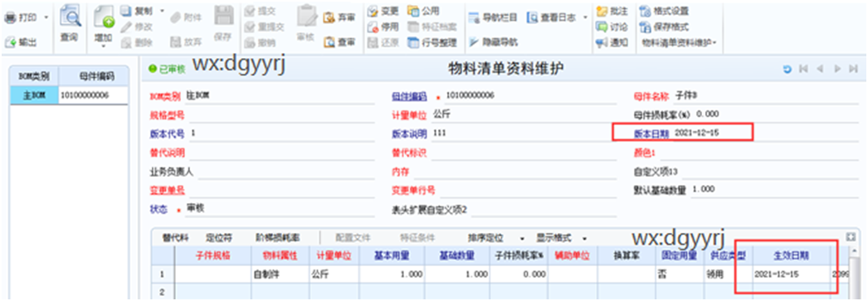Click the 讨论 discussion icon
This screenshot has width=868, height=301.
tap(602, 27)
